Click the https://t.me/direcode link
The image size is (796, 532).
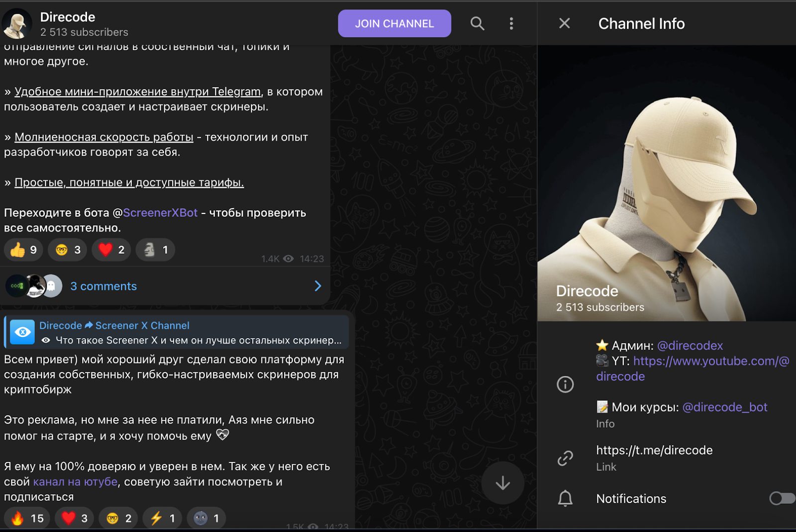654,450
